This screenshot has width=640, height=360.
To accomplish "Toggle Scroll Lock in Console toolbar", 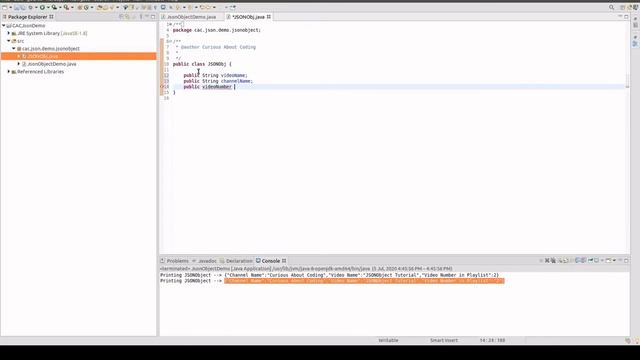I will (566, 260).
